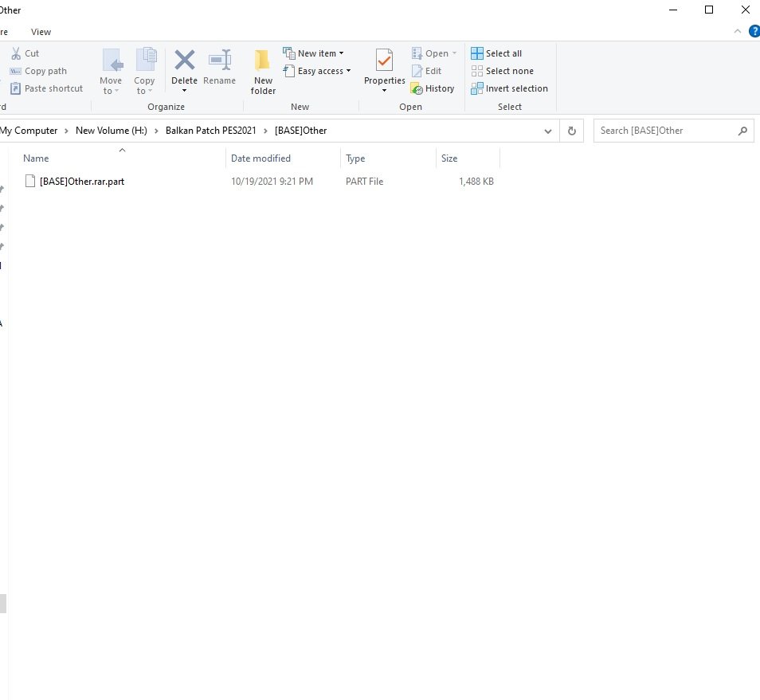Screen dimensions: 760x700
Task: Click the date 10/19/2021 9:21 PM
Action: (x=272, y=182)
